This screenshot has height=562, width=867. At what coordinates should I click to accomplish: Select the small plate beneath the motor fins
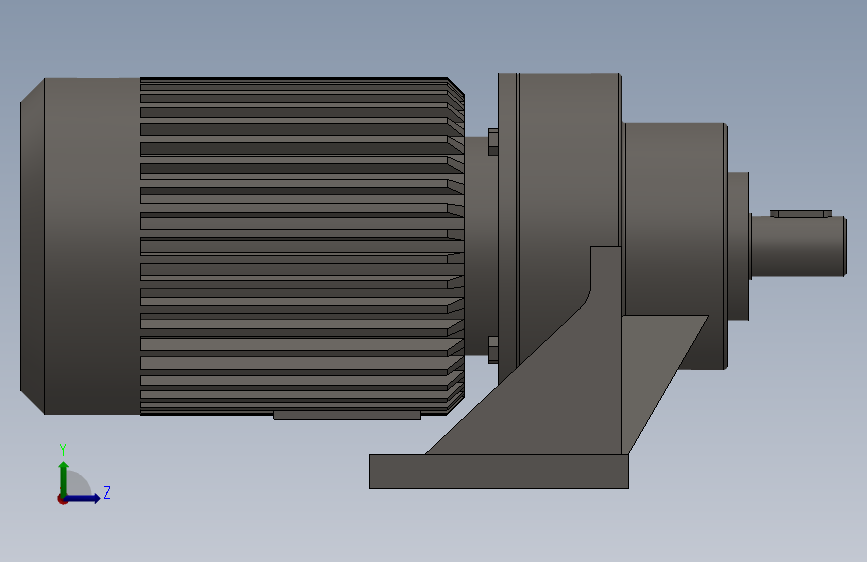[347, 415]
